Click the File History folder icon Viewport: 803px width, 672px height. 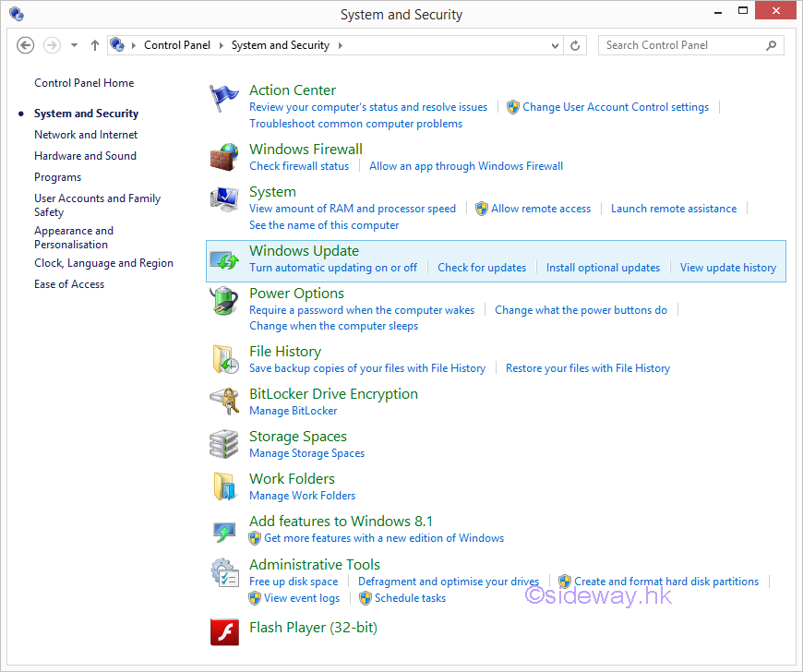pyautogui.click(x=223, y=359)
